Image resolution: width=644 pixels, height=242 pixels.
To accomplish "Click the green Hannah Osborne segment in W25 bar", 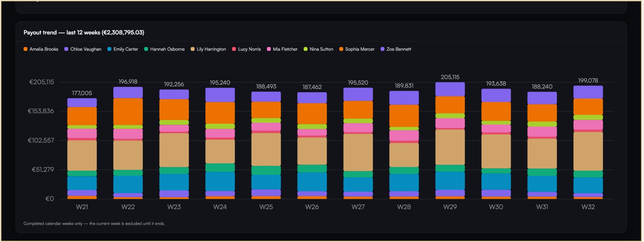I will pyautogui.click(x=266, y=170).
